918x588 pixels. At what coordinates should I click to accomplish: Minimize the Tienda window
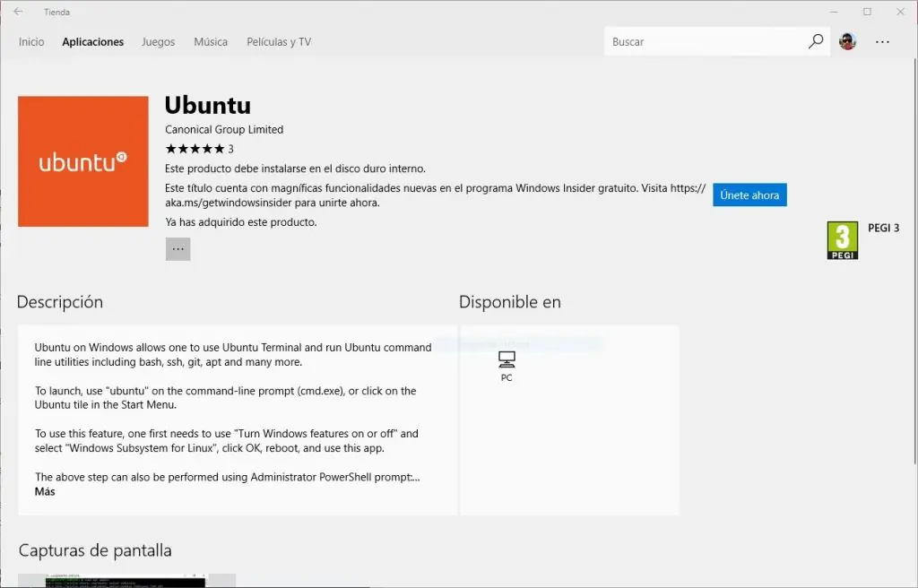(x=835, y=12)
